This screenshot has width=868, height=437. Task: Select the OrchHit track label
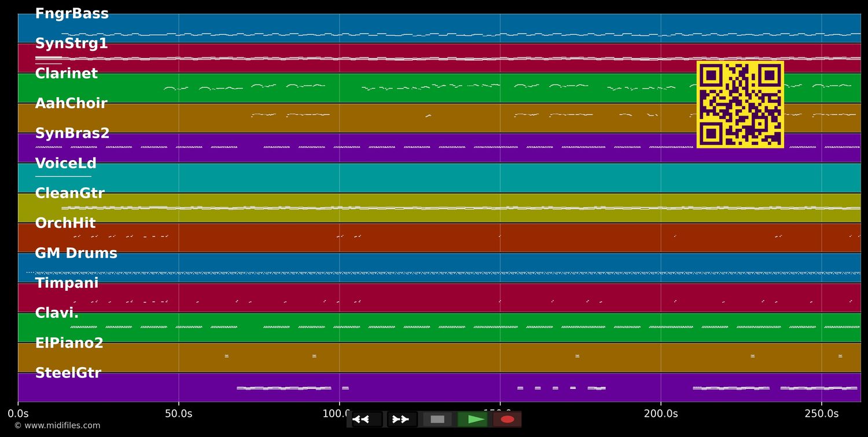(65, 224)
